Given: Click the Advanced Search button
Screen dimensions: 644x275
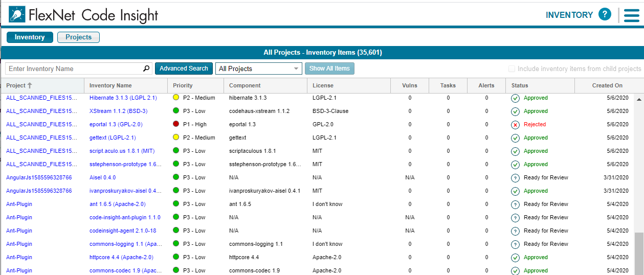Looking at the screenshot, I should coord(184,68).
